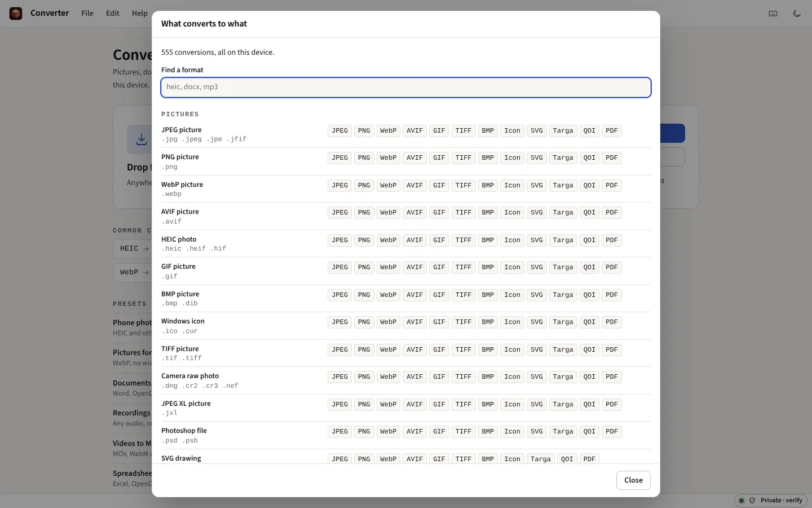Choose WebP in the PNG picture row

pos(388,157)
